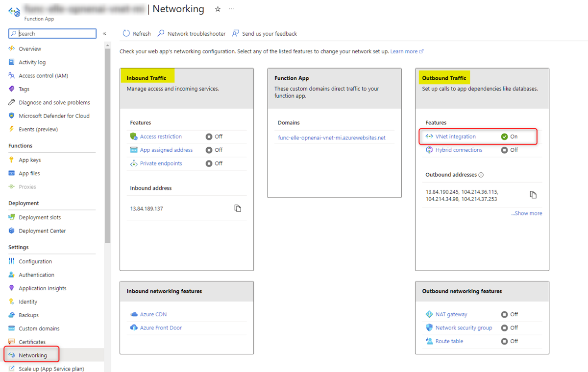
Task: Click the Application Insights bulb icon
Action: tap(12, 288)
